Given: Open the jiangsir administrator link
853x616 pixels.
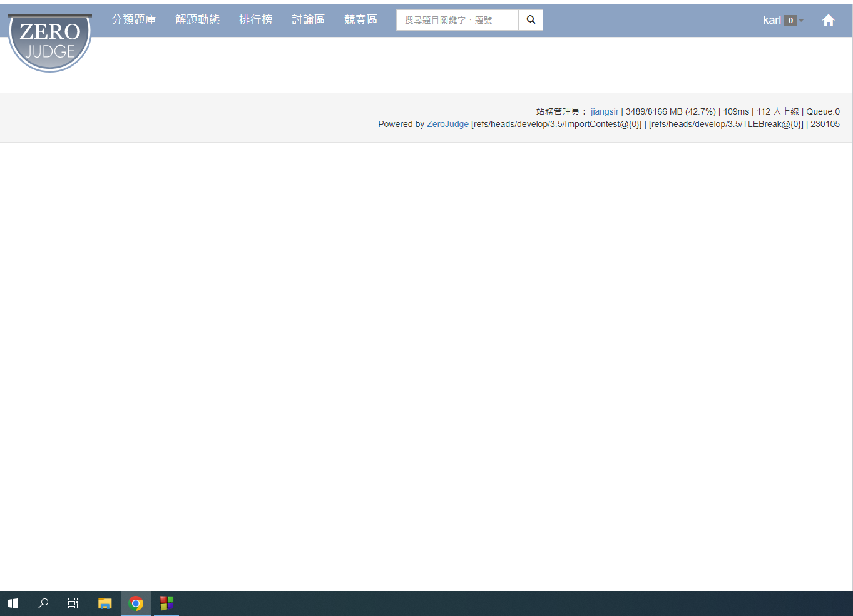Looking at the screenshot, I should point(605,111).
